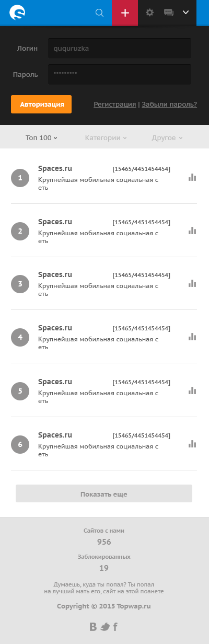Focus the Пароль password field
The width and height of the screenshot is (209, 644).
(120, 74)
